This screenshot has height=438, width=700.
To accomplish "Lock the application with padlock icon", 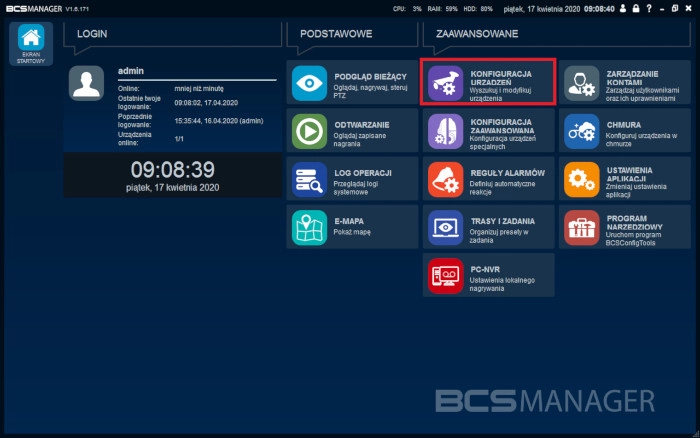I will coord(636,8).
